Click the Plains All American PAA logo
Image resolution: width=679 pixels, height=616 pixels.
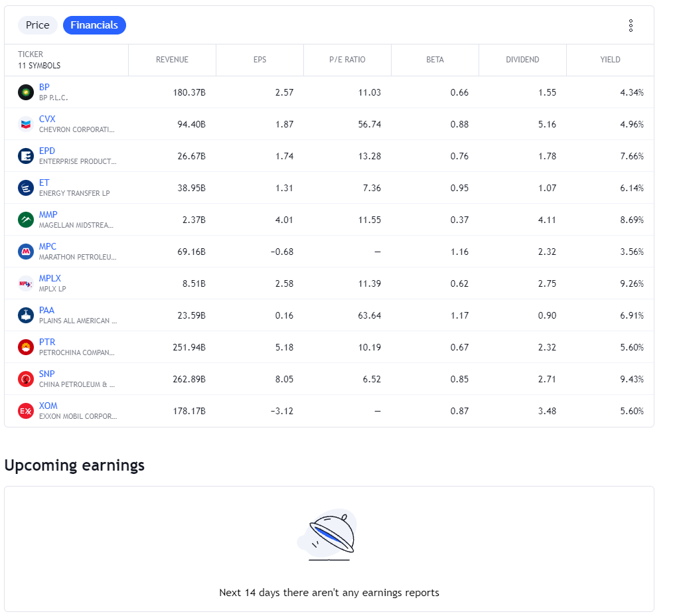click(x=25, y=315)
